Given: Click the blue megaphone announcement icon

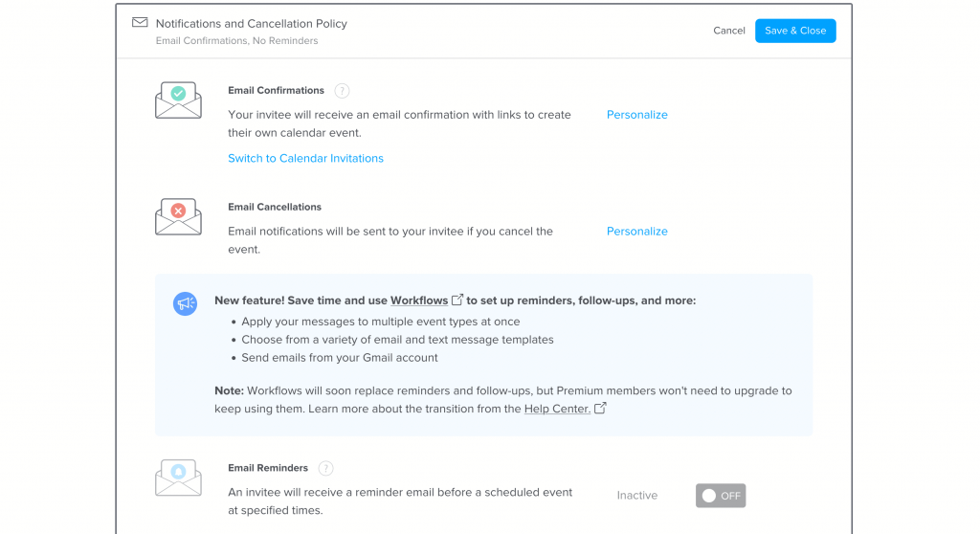Looking at the screenshot, I should [x=185, y=303].
